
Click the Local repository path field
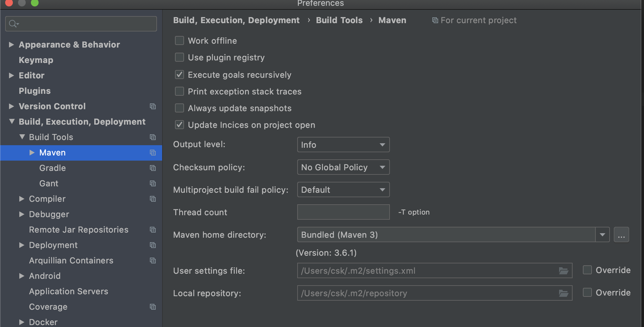pos(435,293)
